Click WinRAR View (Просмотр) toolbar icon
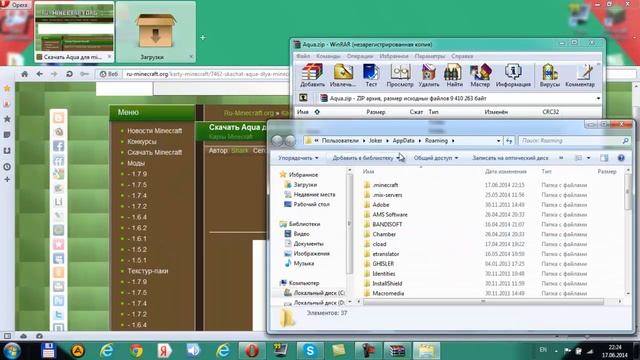Screen dimensions: 640x360 pos(400,75)
